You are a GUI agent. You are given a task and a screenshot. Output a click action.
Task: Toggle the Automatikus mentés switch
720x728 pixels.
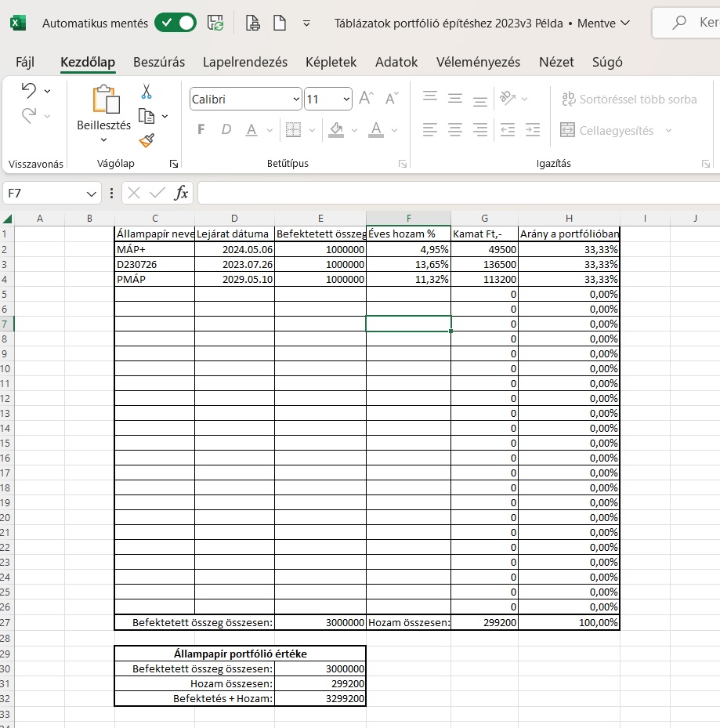(x=175, y=23)
